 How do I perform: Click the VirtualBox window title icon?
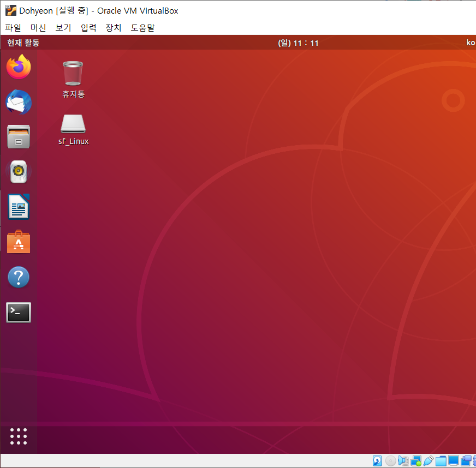10,10
